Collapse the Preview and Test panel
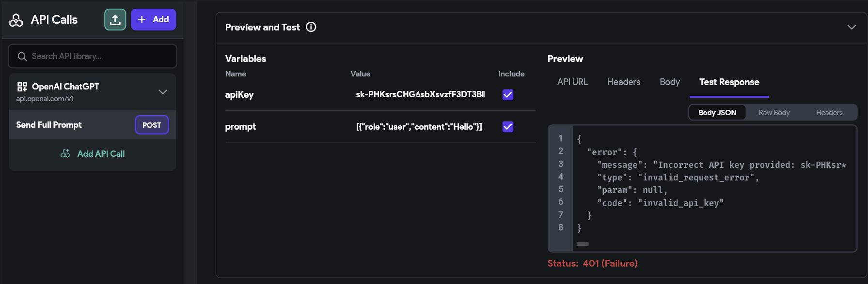The width and height of the screenshot is (868, 284). [852, 27]
